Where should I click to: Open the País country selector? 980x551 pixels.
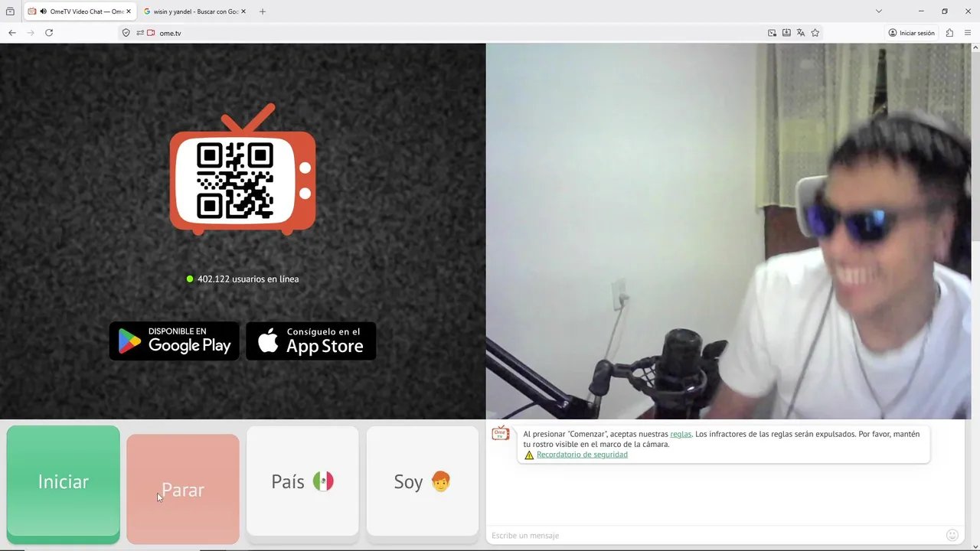point(302,481)
